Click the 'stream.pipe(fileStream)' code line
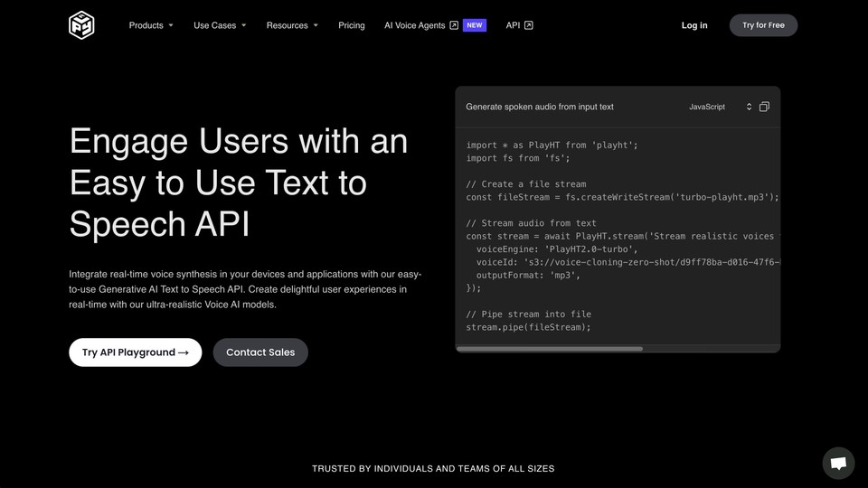This screenshot has height=488, width=868. click(528, 327)
